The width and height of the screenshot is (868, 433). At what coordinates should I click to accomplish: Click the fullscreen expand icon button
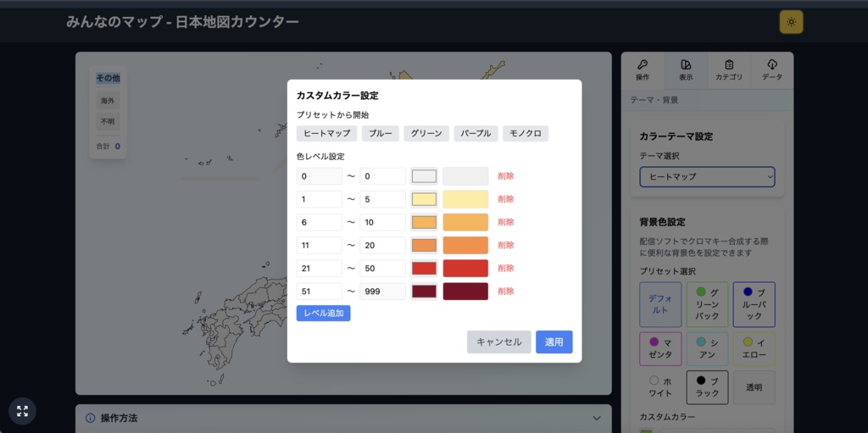(x=22, y=412)
